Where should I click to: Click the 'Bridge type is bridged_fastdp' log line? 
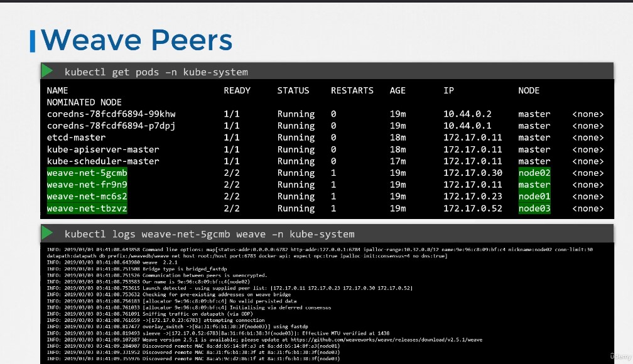[x=137, y=269]
